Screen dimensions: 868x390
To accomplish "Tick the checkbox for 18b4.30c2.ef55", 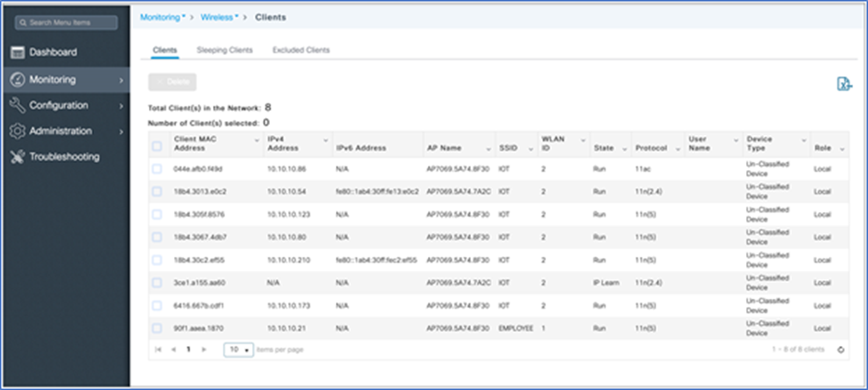I will pos(157,260).
